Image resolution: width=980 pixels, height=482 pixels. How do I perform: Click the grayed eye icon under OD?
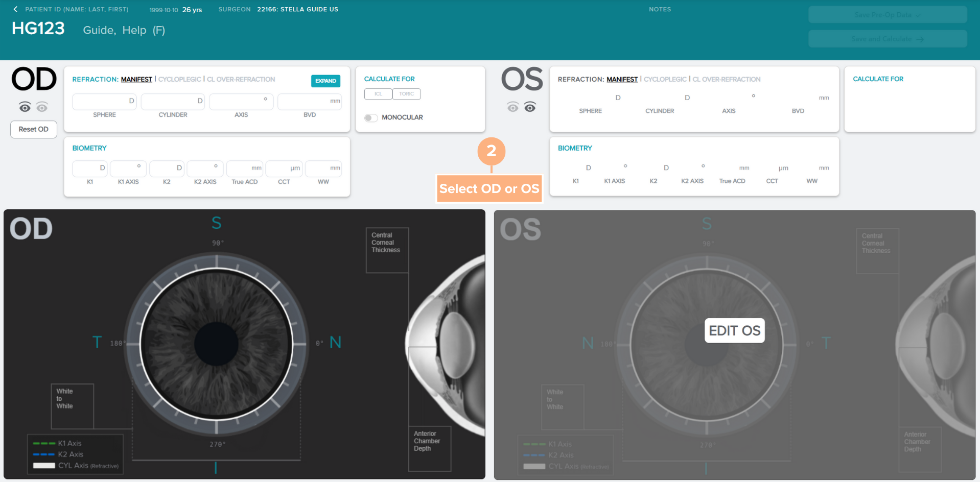click(x=42, y=107)
